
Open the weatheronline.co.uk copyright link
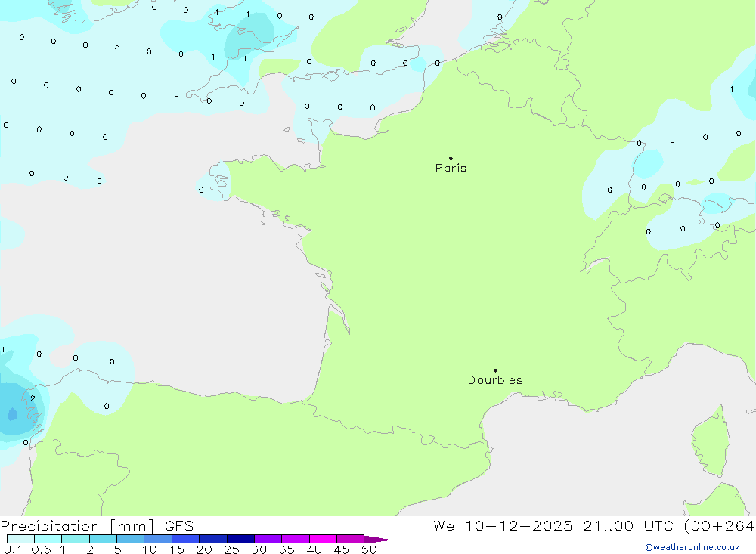(692, 547)
